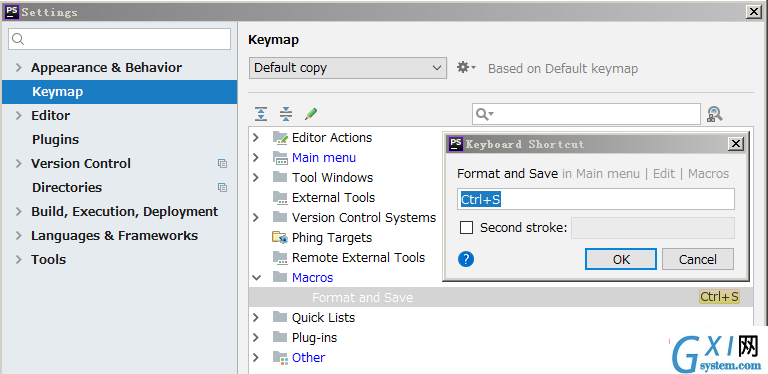Expand Appearance & Behavior settings section

point(19,68)
